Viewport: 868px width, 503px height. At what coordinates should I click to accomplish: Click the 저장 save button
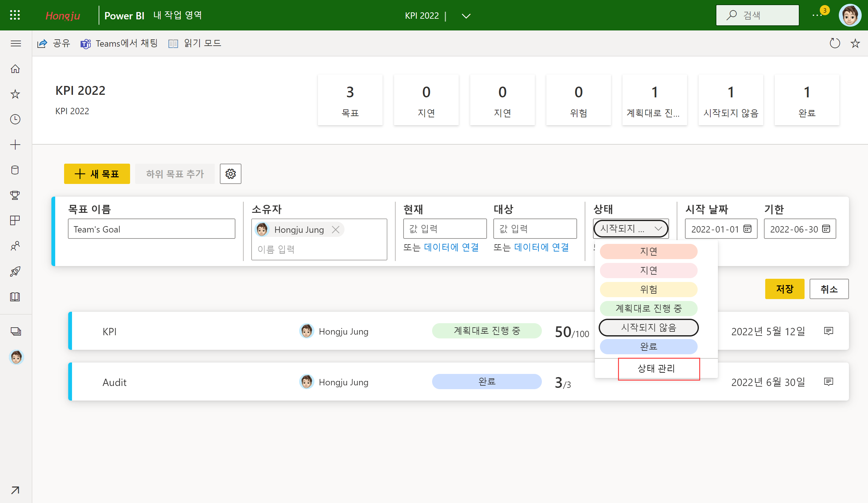[x=784, y=289]
